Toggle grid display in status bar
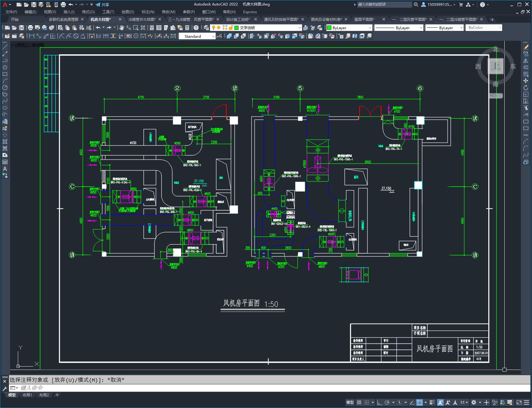Screen dimensions: 532x408 point(359,402)
